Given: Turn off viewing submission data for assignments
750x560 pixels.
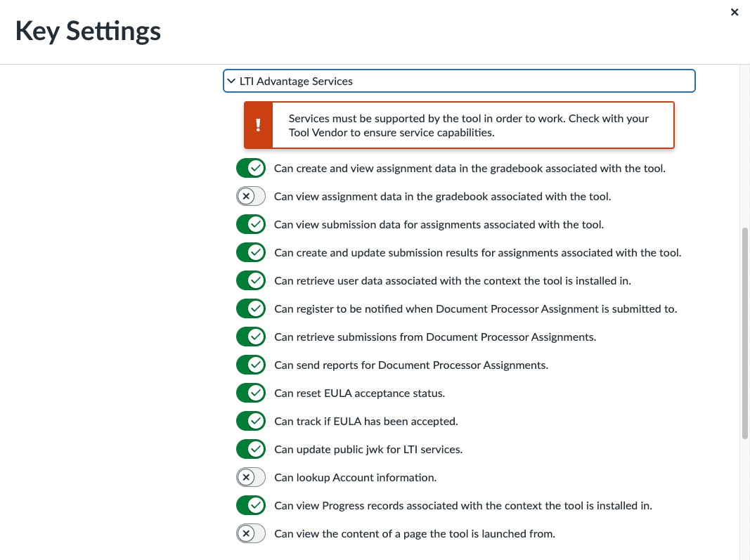Looking at the screenshot, I should pyautogui.click(x=251, y=224).
